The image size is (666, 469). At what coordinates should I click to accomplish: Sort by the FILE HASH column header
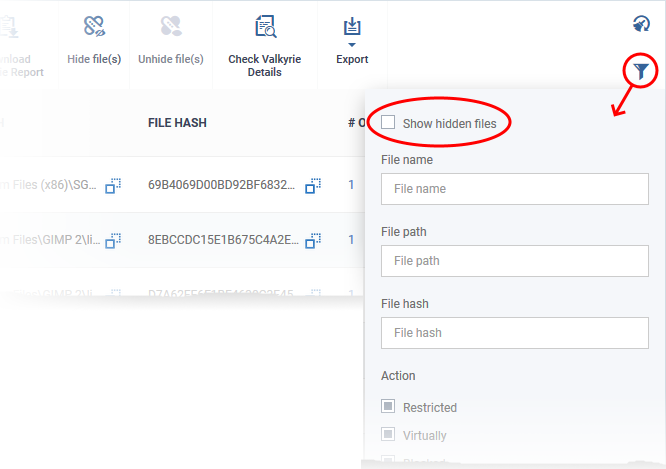point(177,123)
